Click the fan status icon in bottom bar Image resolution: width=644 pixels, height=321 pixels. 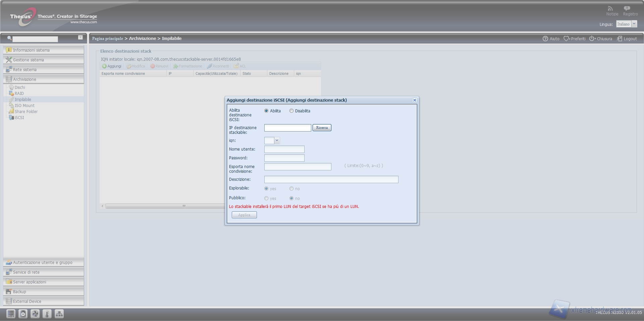[35, 314]
